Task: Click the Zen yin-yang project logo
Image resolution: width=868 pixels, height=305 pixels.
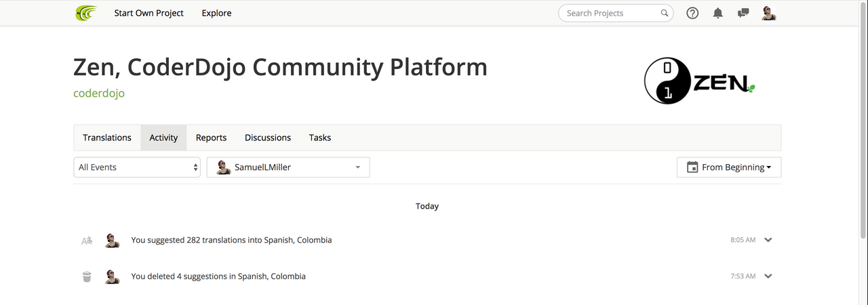Action: [699, 81]
